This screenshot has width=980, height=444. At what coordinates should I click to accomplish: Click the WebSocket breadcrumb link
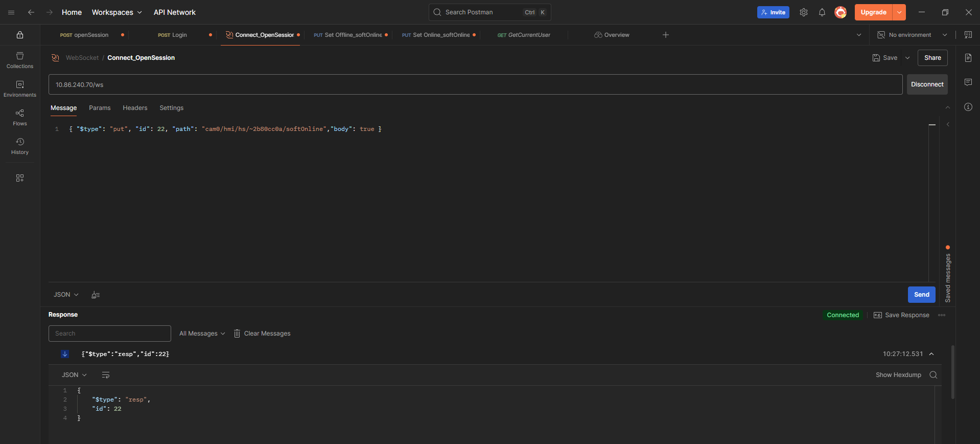[82, 58]
